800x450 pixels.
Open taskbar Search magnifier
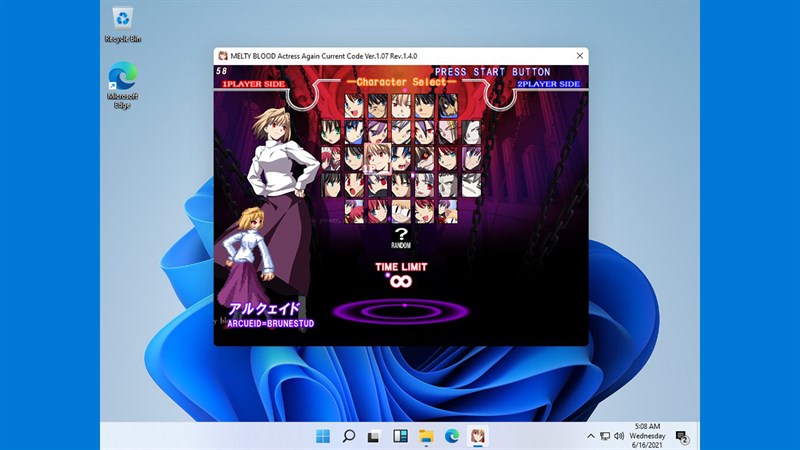(x=349, y=436)
